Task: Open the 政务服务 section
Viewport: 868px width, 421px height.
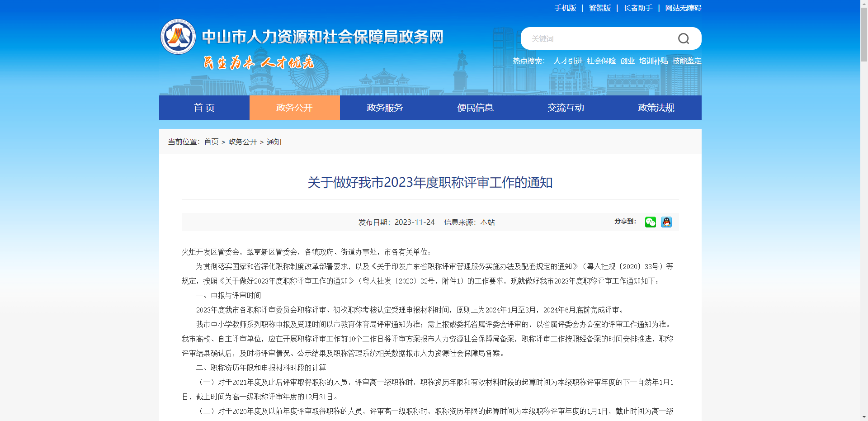Action: [384, 108]
